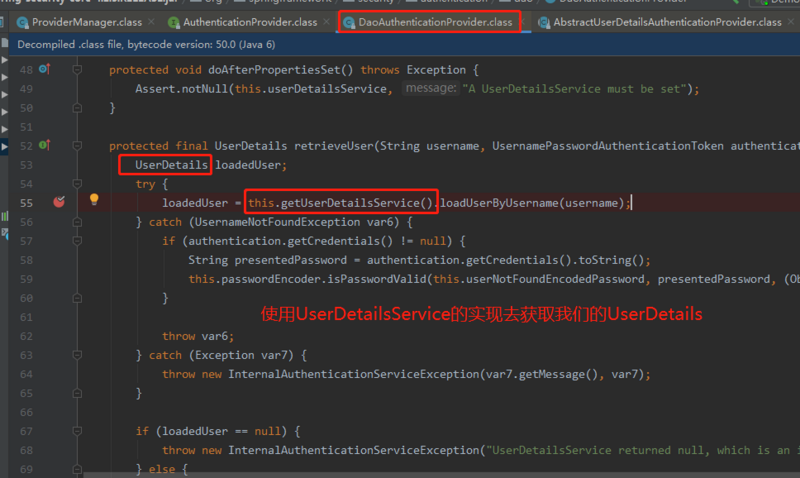Click line number 61 in the gutter
800x478 pixels.
click(27, 317)
